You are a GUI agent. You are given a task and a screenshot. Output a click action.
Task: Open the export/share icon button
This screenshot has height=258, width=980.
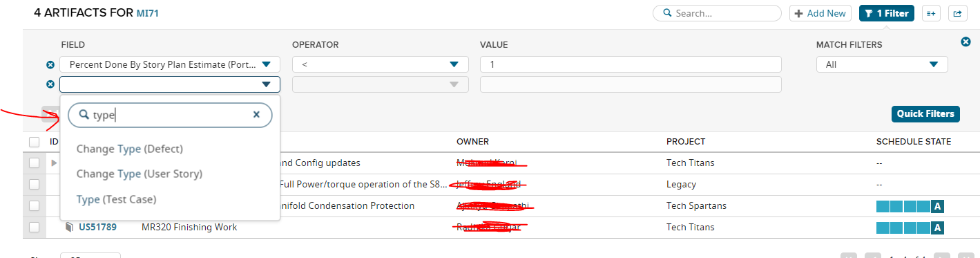click(x=957, y=13)
